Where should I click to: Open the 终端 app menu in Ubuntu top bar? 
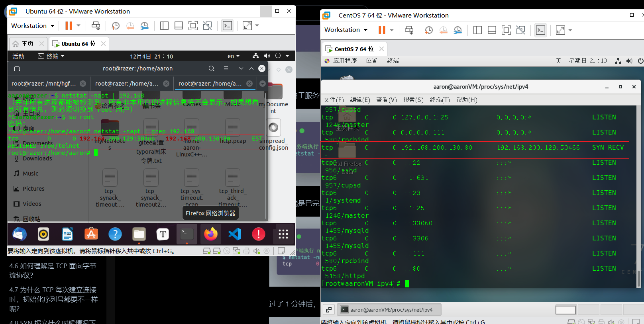tap(51, 57)
